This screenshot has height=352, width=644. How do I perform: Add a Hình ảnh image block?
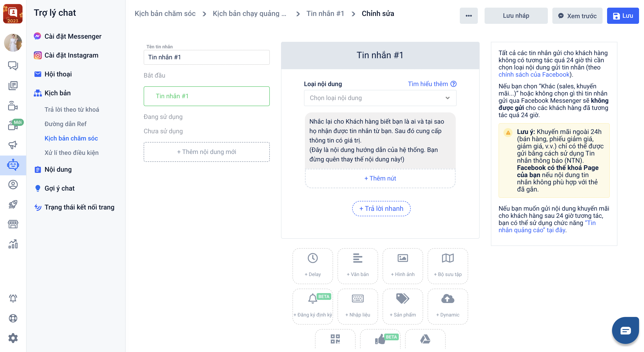point(403,266)
